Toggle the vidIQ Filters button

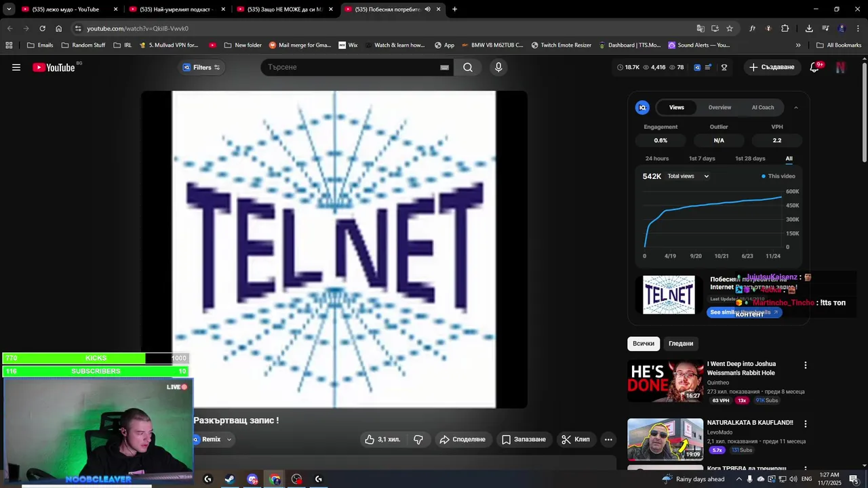tap(201, 67)
